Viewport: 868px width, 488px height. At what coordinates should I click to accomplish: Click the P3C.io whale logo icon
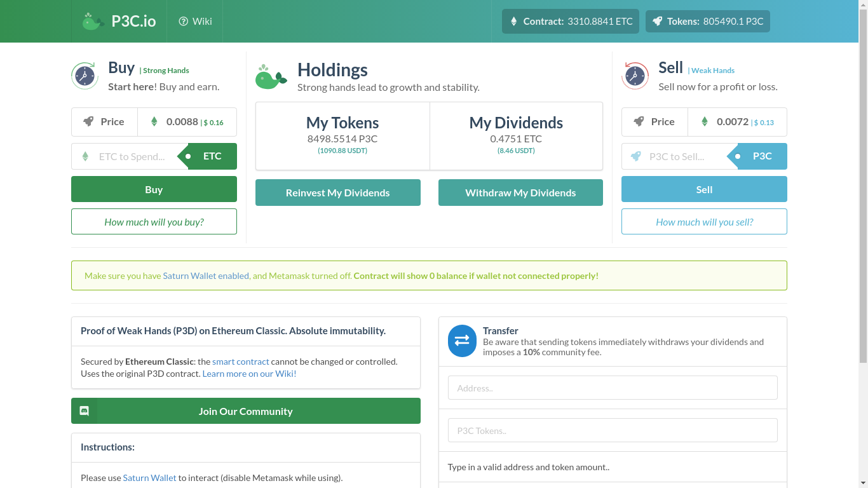(x=93, y=22)
